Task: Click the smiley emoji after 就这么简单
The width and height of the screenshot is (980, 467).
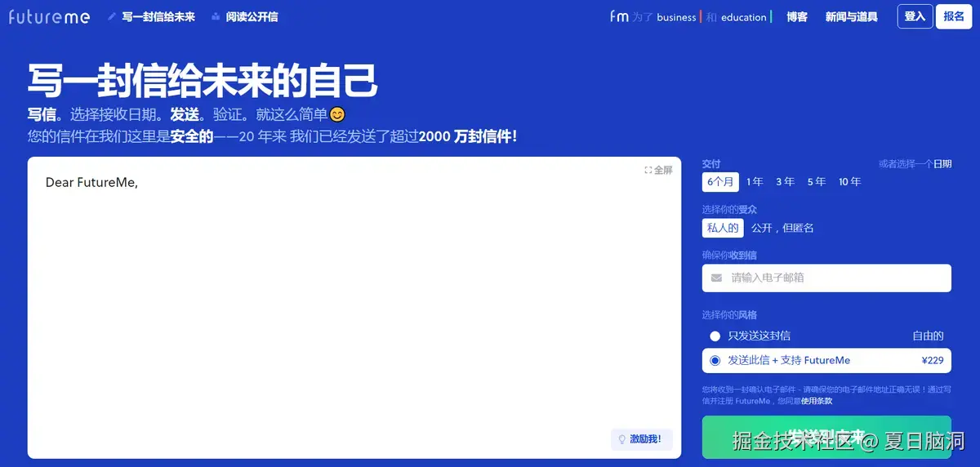Action: click(337, 115)
